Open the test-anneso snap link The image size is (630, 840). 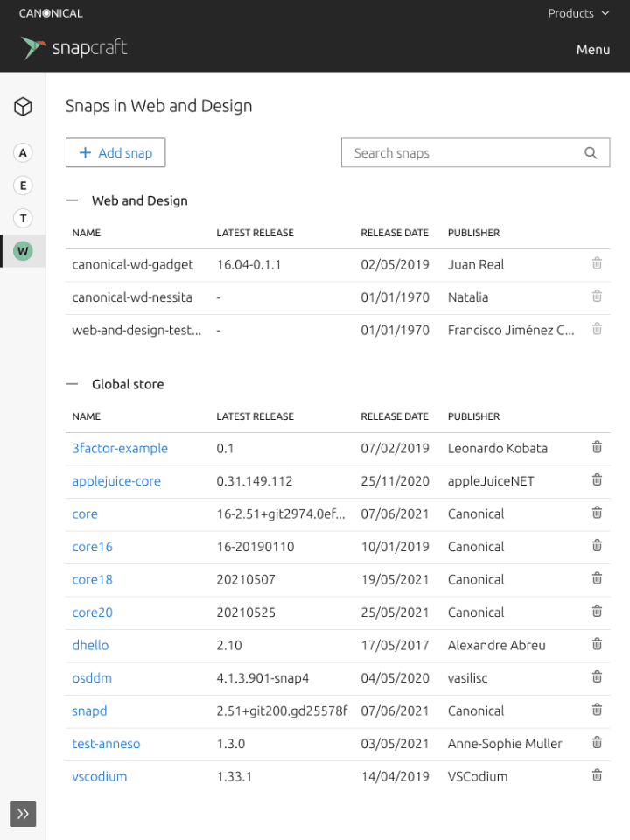point(106,744)
